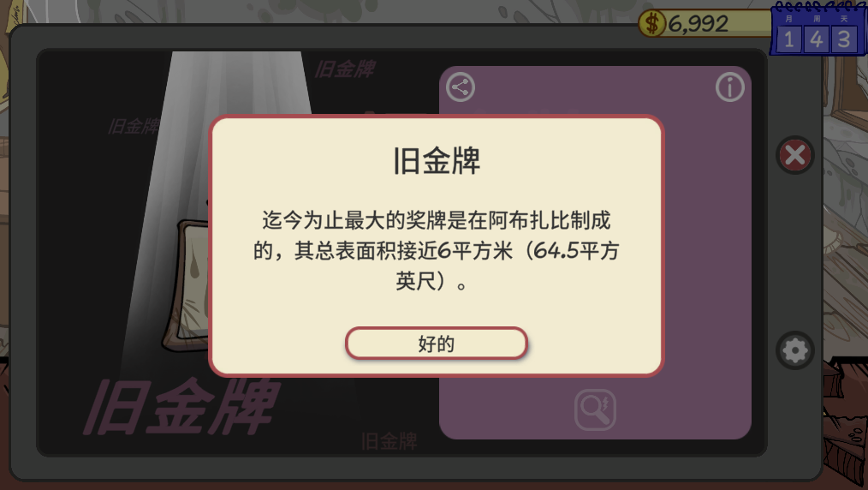Click the faded 旧金牌 label beside the light beam
The image size is (868, 490).
pos(134,127)
